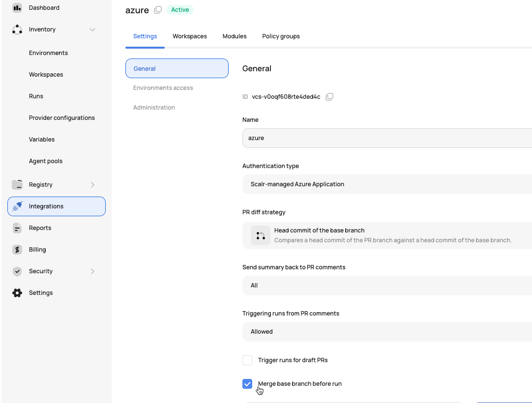Go to Workspaces in sidebar
Image resolution: width=532 pixels, height=403 pixels.
click(46, 75)
